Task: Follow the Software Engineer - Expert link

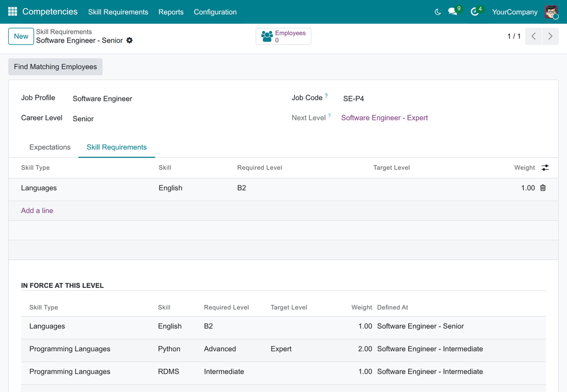Action: coord(384,118)
